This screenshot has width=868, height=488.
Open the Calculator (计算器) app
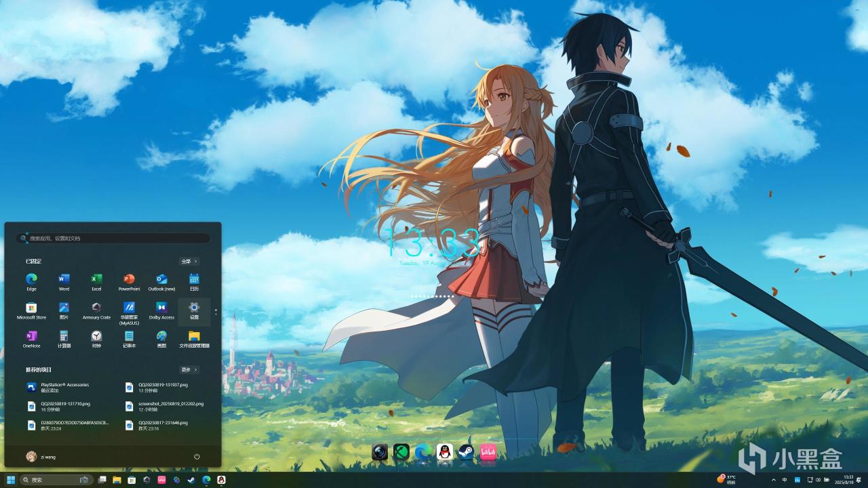coord(64,340)
